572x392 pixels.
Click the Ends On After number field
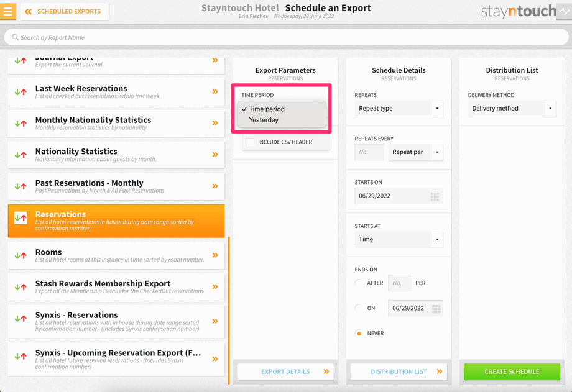point(400,283)
